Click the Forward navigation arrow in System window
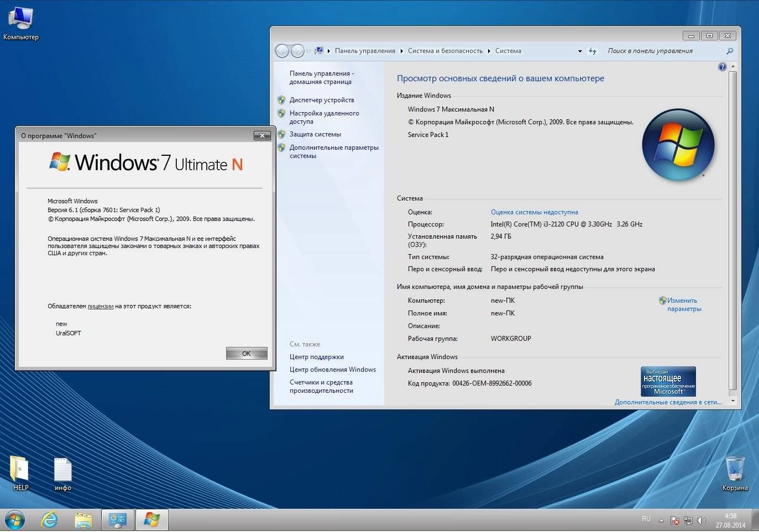Image resolution: width=759 pixels, height=532 pixels. (297, 51)
